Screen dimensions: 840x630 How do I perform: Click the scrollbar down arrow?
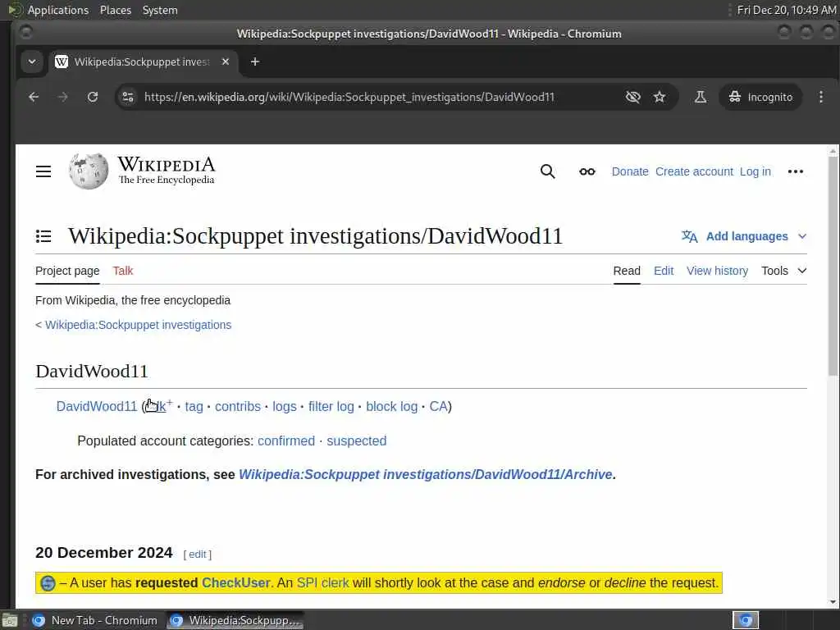(x=833, y=602)
